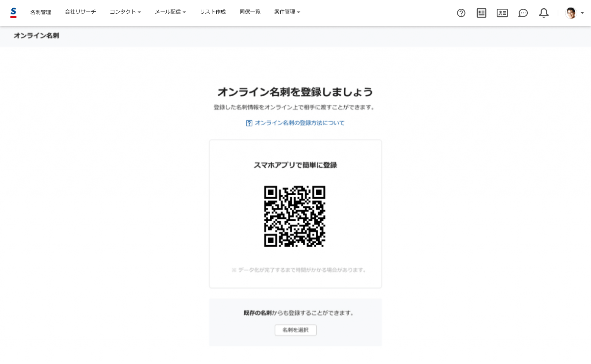This screenshot has height=364, width=591.
Task: Open the notifications bell icon
Action: pos(544,13)
